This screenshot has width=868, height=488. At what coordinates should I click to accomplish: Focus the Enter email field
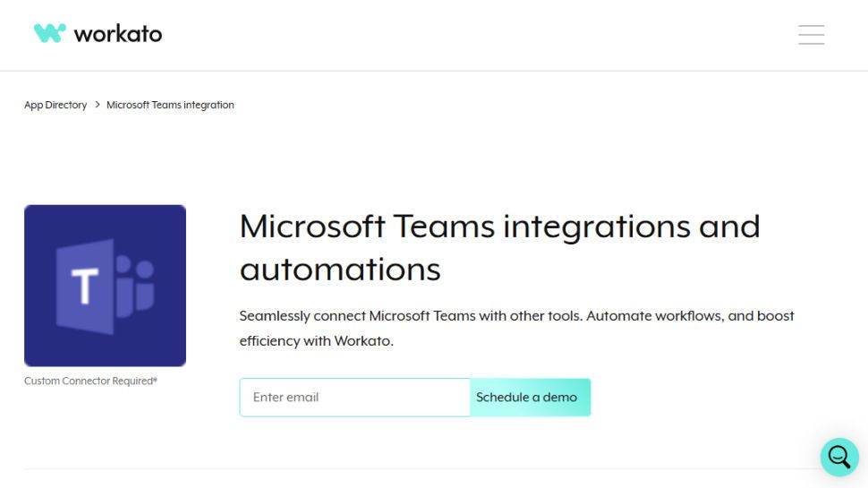coord(354,398)
